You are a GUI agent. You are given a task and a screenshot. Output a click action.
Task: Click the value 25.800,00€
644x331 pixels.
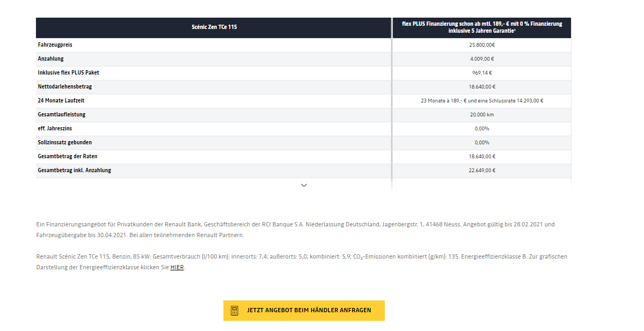[x=482, y=45]
